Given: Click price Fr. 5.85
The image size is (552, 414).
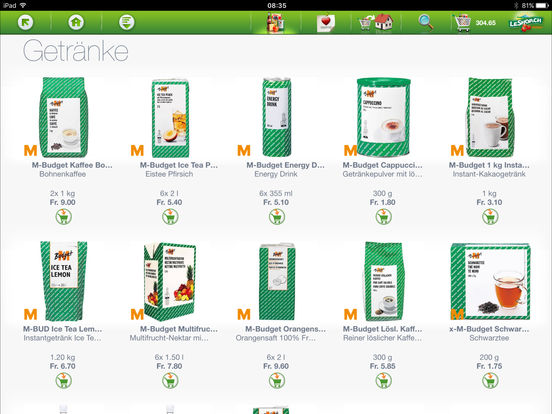Looking at the screenshot, I should (x=383, y=366).
